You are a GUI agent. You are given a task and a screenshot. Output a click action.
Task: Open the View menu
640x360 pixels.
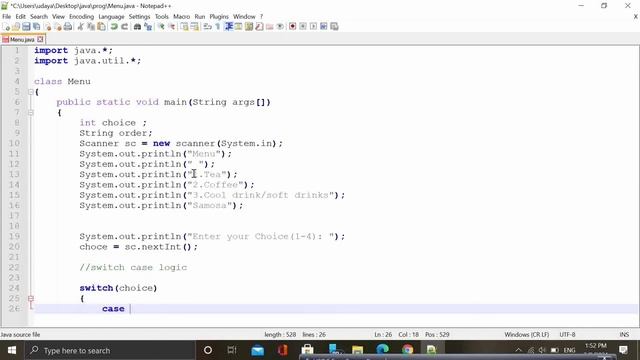point(58,17)
